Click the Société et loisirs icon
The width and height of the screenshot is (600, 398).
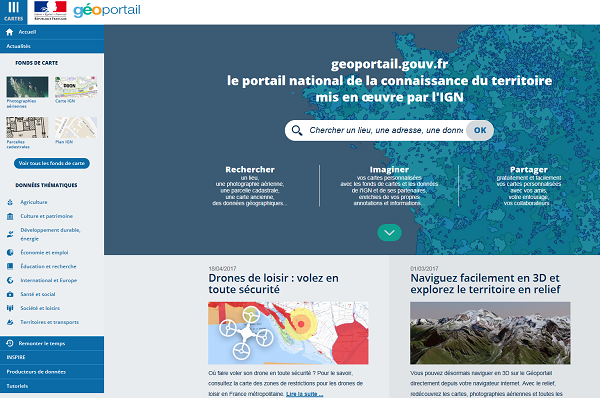tap(10, 308)
